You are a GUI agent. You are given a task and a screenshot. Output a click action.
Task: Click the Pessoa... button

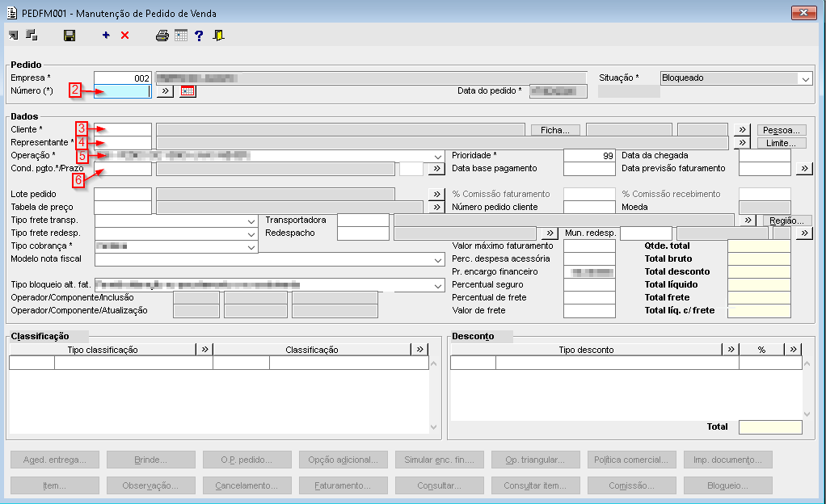pos(782,130)
